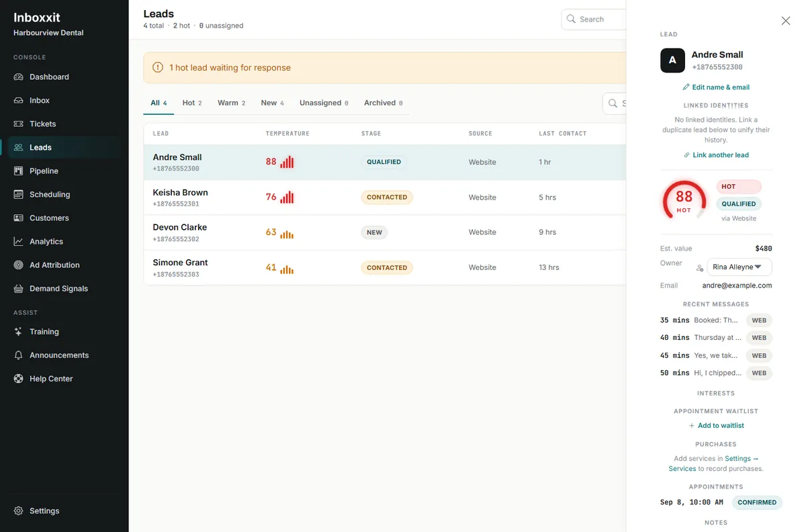Click temperature bars icon for Devon Clarke
This screenshot has width=806, height=532.
click(x=287, y=233)
